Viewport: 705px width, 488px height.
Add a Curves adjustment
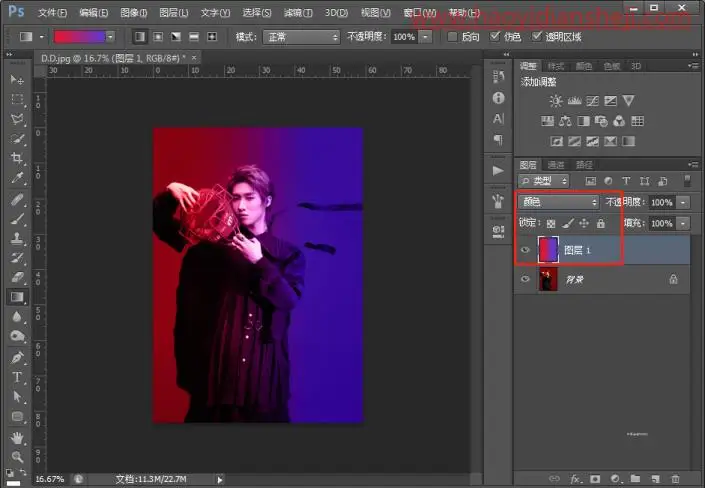[x=592, y=101]
